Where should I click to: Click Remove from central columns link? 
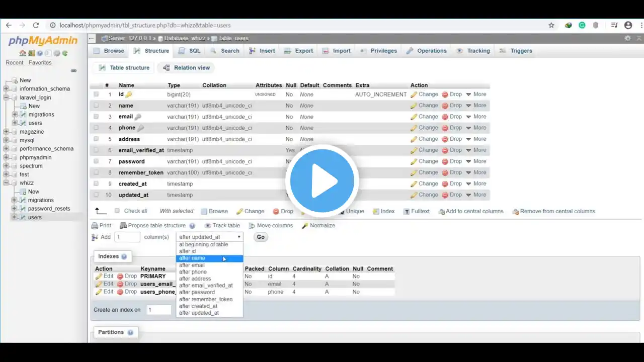coord(553,212)
